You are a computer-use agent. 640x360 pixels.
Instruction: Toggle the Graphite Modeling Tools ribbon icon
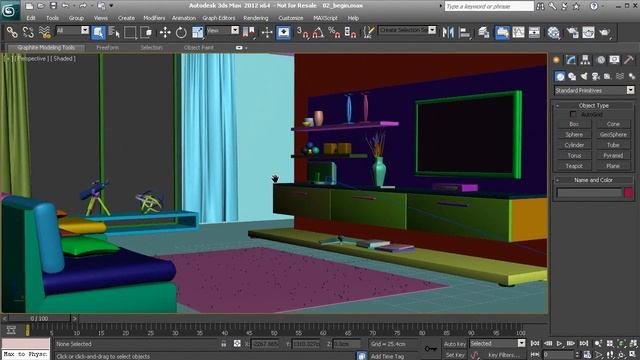coord(502,32)
